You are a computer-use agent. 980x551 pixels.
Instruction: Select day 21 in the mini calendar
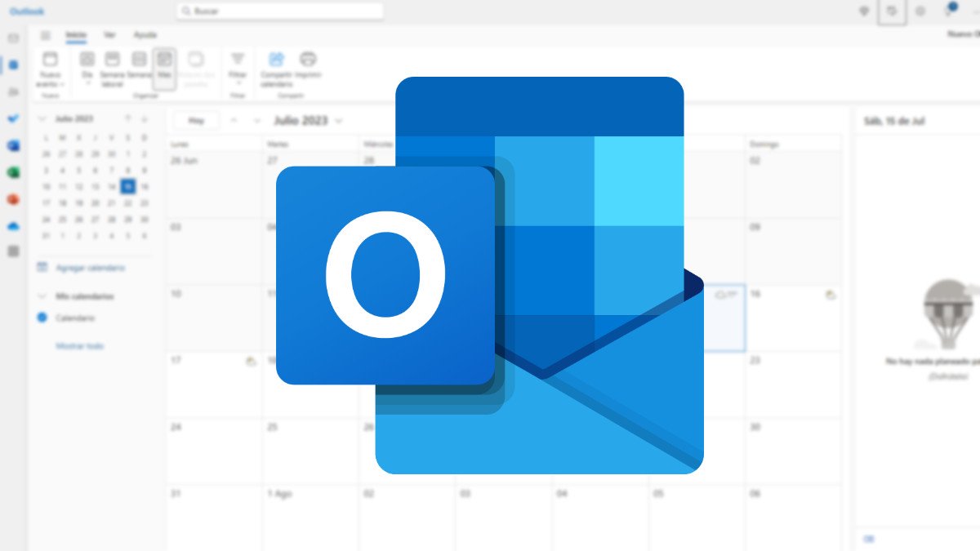(112, 202)
